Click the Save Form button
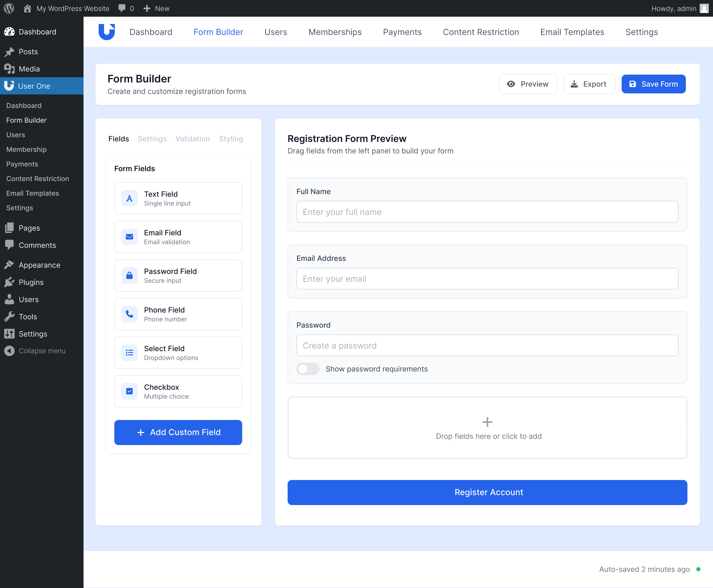Image resolution: width=713 pixels, height=588 pixels. pyautogui.click(x=653, y=84)
